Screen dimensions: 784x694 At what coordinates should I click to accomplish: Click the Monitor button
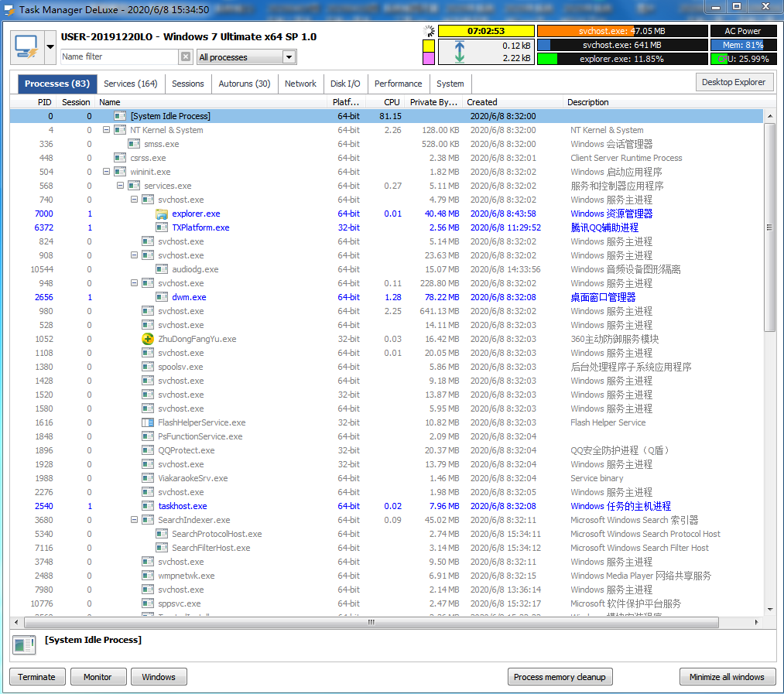(98, 677)
